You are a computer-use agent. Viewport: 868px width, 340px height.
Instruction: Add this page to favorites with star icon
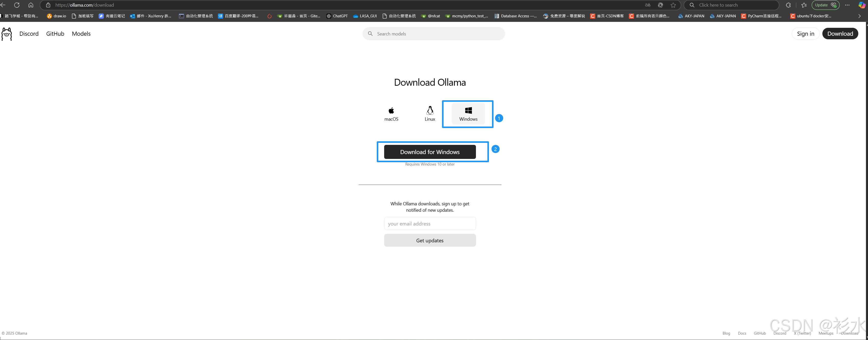tap(673, 5)
